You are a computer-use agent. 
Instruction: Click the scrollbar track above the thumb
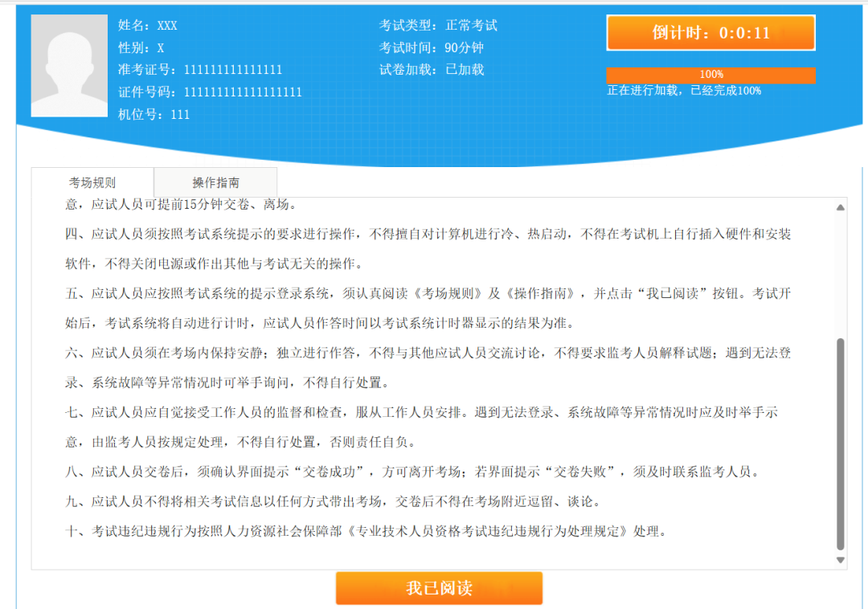point(841,273)
